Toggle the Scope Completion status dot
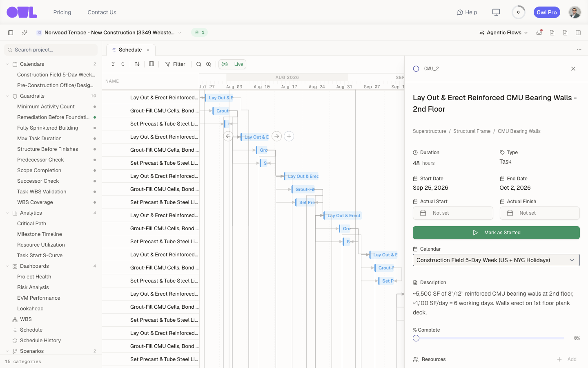This screenshot has width=588, height=368. [x=95, y=171]
